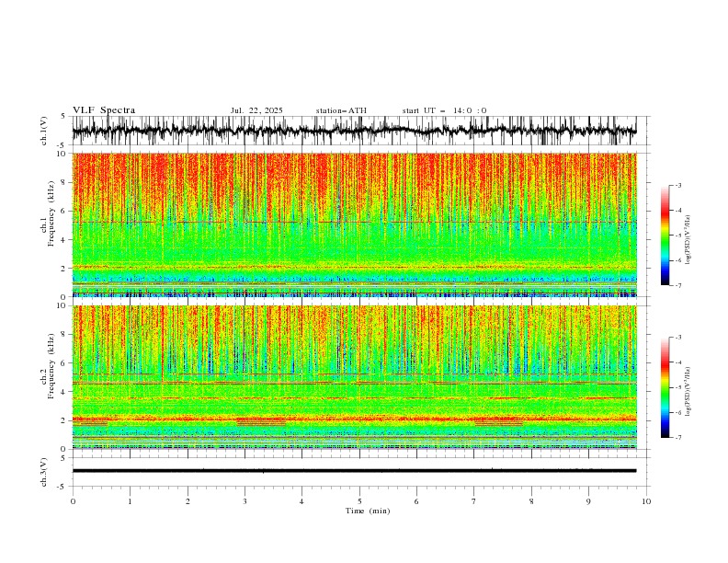Click the "5" tick on the time axis

pos(359,501)
